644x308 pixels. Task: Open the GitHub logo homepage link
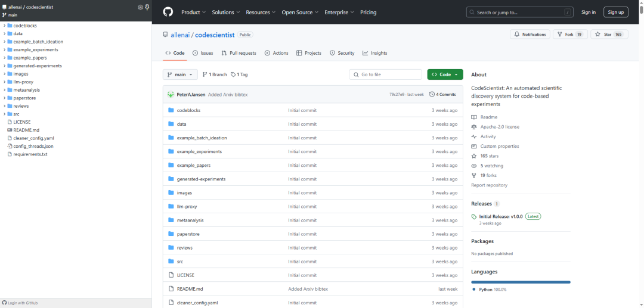(x=168, y=12)
